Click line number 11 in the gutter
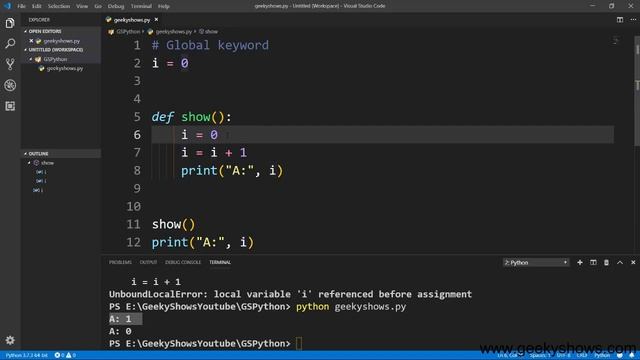The image size is (640, 360). pyautogui.click(x=133, y=224)
